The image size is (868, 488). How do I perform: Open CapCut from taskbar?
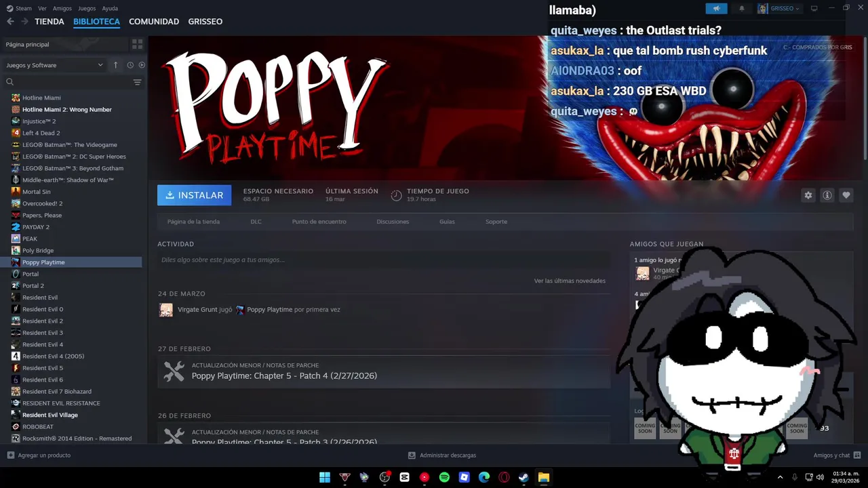pyautogui.click(x=405, y=477)
